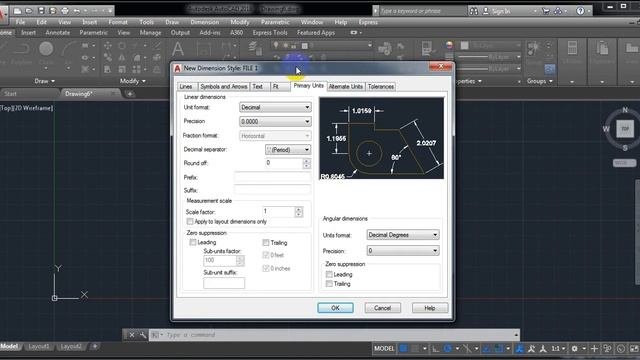640x360 pixels.
Task: Click the Clipboard paste icon
Action: 602,48
